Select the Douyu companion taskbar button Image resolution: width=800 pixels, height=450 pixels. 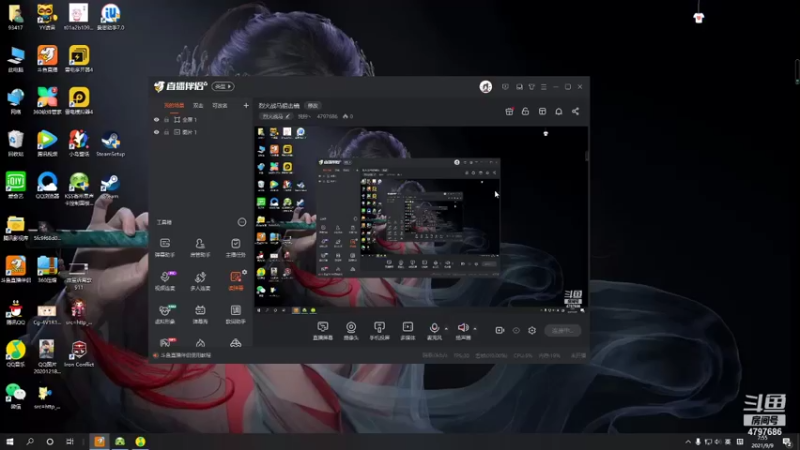click(x=99, y=442)
